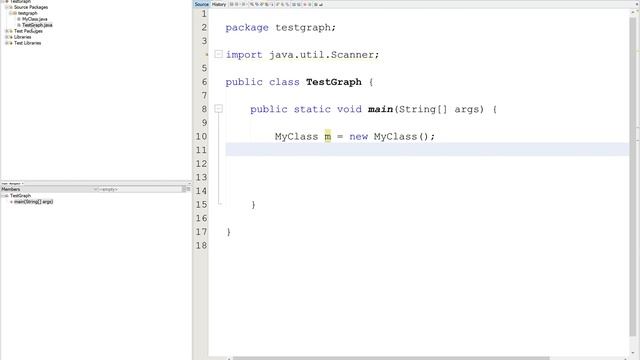
Task: Switch to the History tab
Action: (219, 4)
